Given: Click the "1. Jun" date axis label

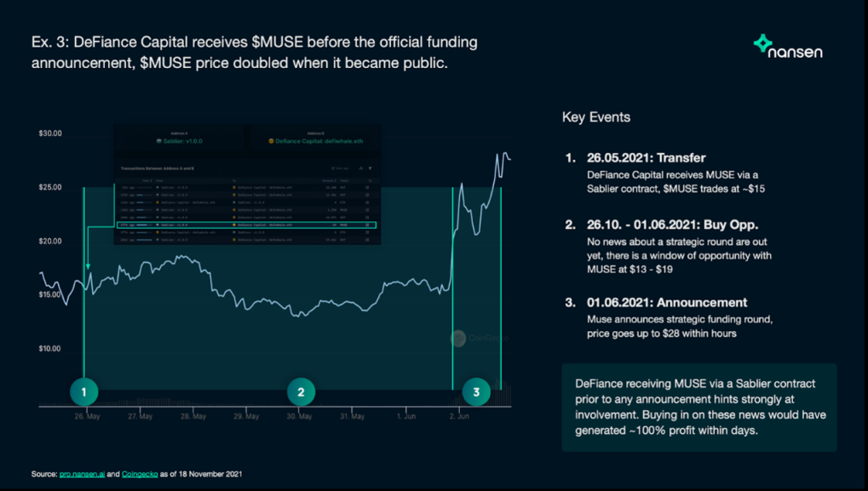Looking at the screenshot, I should (x=405, y=416).
